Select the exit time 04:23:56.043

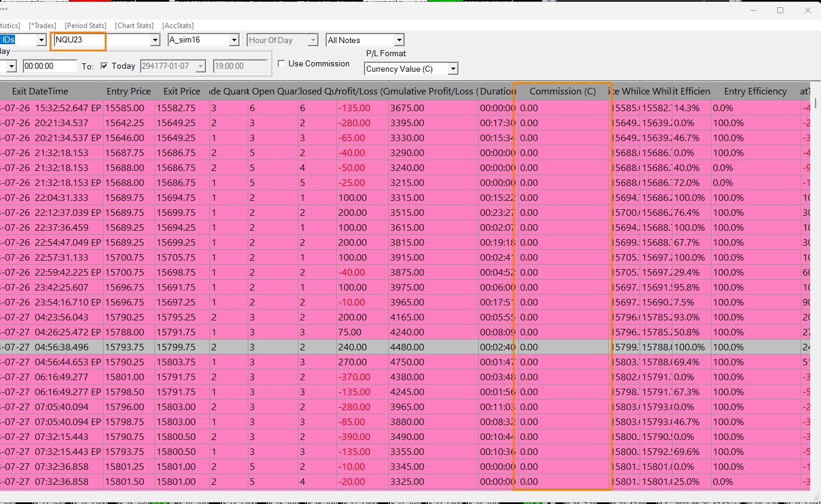pos(61,317)
